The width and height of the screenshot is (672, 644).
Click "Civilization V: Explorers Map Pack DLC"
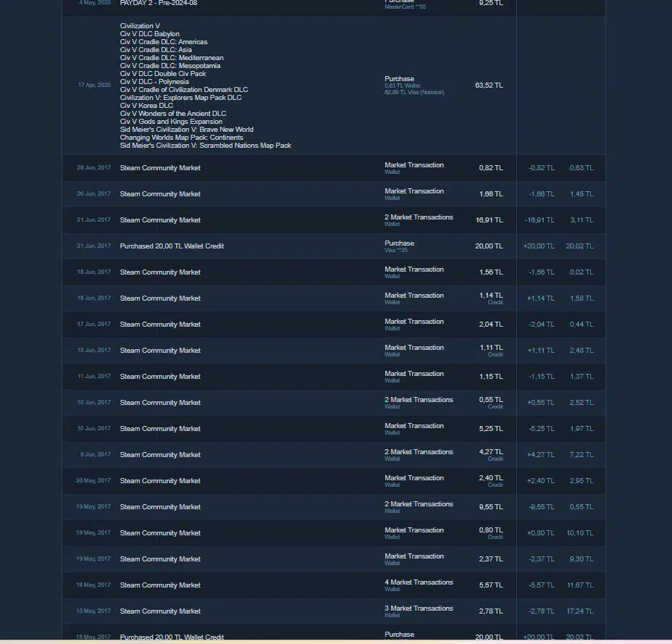(x=180, y=98)
